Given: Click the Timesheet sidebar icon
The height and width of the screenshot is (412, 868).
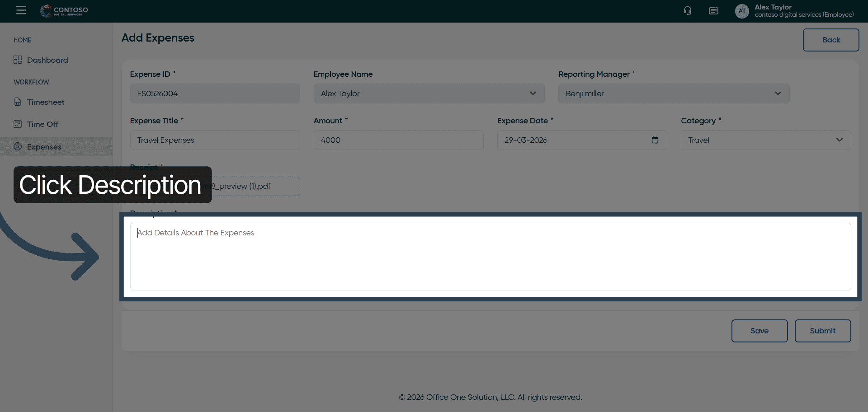Looking at the screenshot, I should pos(18,102).
